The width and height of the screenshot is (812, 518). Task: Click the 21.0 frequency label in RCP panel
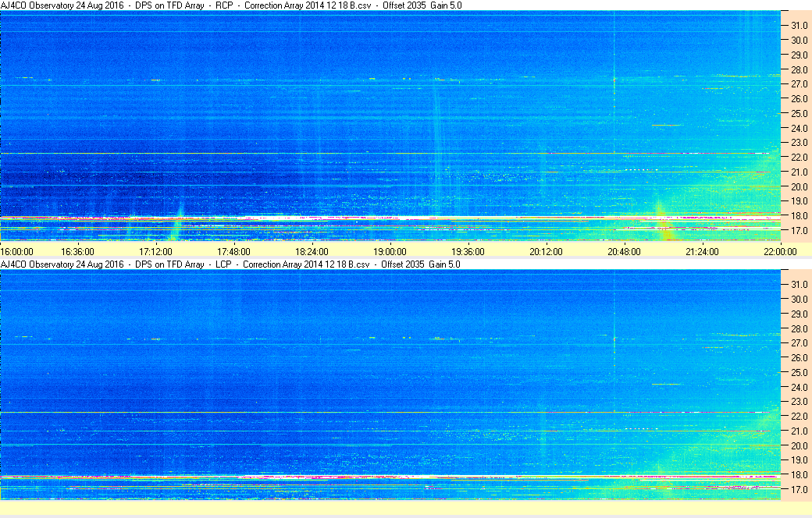tap(799, 172)
